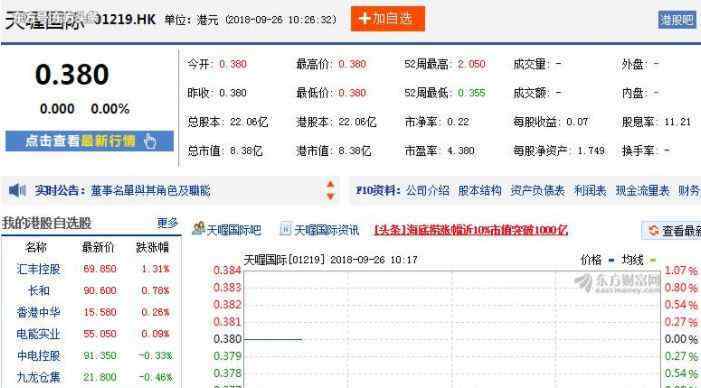The width and height of the screenshot is (701, 388).
Task: Open the 董事名单与其角色及职能 announcement
Action: (150, 191)
